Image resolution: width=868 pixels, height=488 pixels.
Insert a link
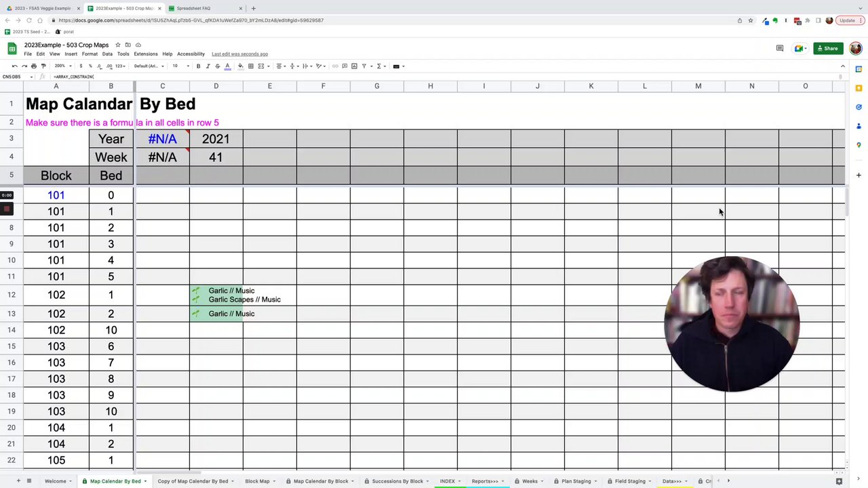(335, 66)
